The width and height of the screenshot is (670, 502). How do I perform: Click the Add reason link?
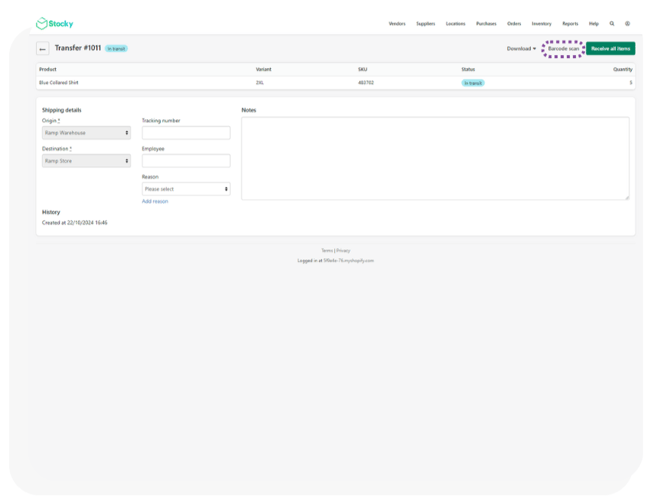(155, 202)
